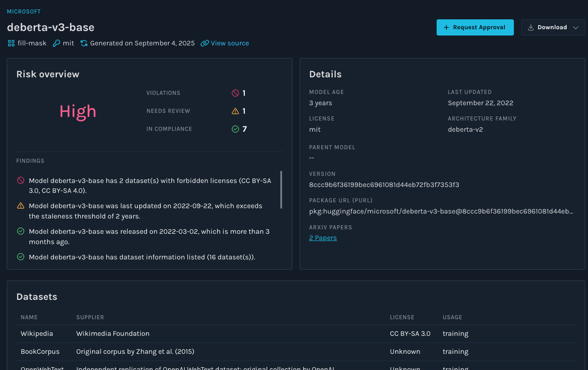
Task: Open the View source link
Action: click(230, 43)
